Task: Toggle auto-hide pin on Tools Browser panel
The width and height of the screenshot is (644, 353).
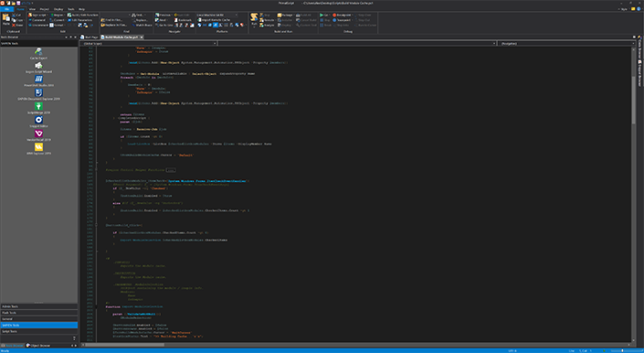Action: tap(71, 37)
